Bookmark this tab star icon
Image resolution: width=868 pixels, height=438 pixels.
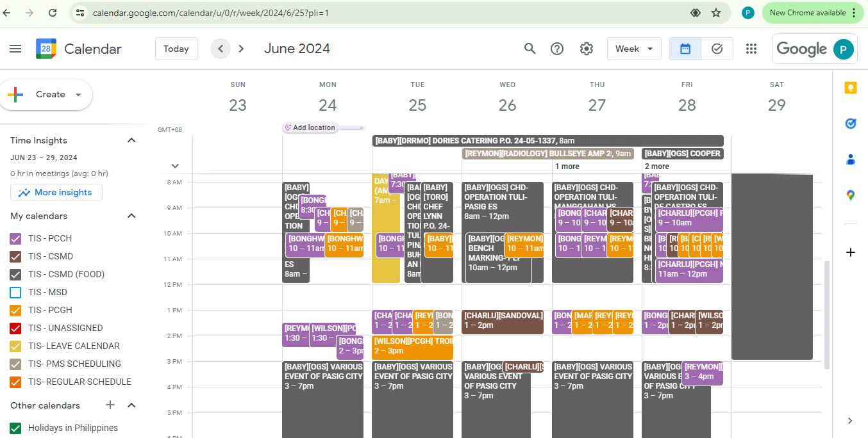pyautogui.click(x=716, y=13)
